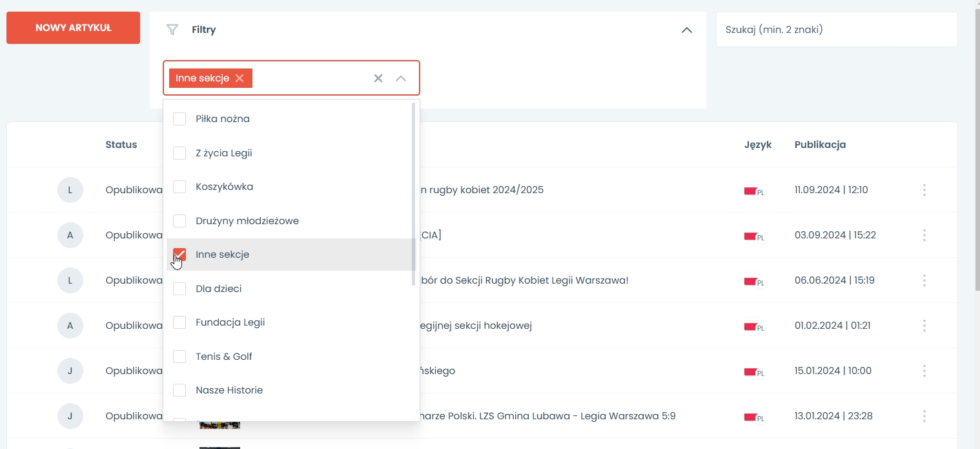Click the PL flag on 15.01.2024 row
Screen dimensions: 980x449
pyautogui.click(x=751, y=371)
